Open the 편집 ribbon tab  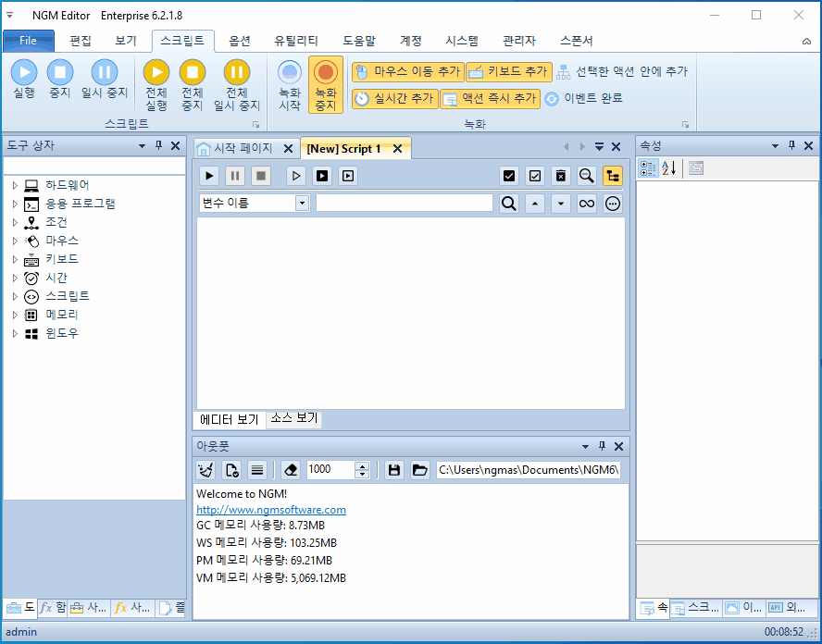point(81,41)
